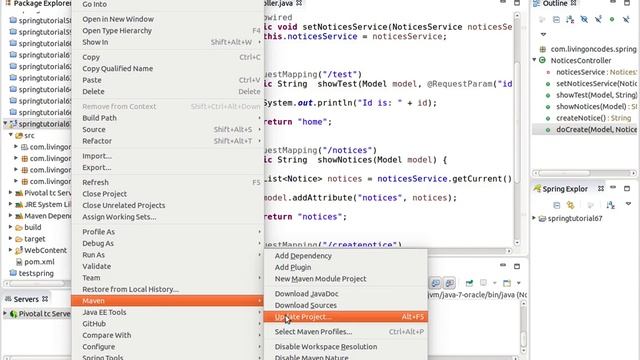Choose Close Project in context menu

pyautogui.click(x=167, y=194)
